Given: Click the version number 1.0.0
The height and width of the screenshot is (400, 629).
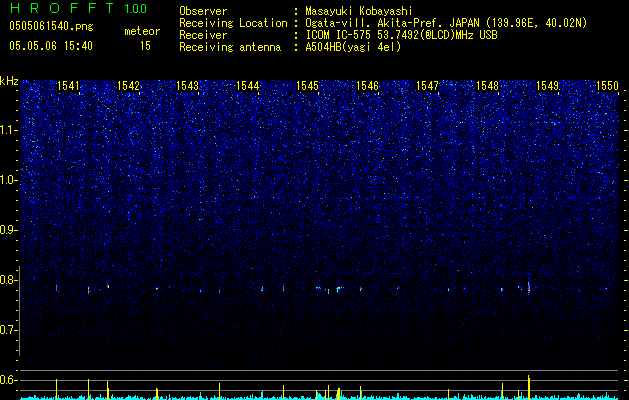Looking at the screenshot, I should [136, 8].
